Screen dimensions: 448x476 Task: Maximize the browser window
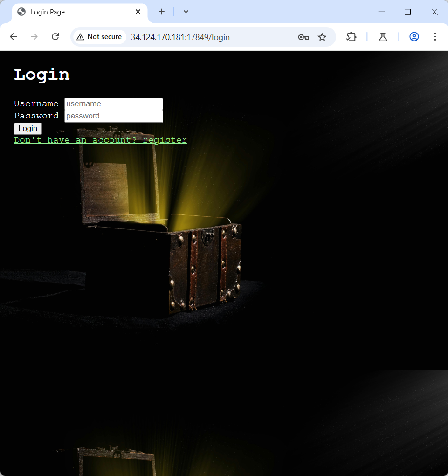(x=407, y=12)
